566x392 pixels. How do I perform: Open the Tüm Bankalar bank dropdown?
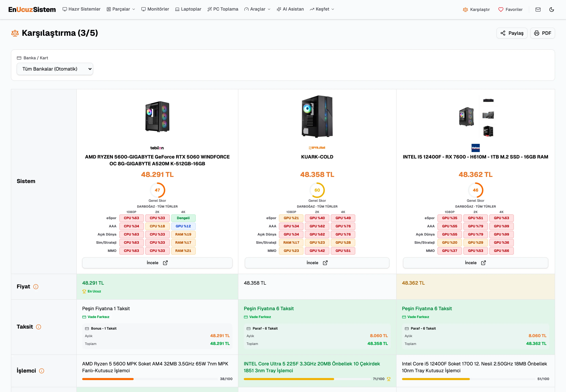(55, 69)
